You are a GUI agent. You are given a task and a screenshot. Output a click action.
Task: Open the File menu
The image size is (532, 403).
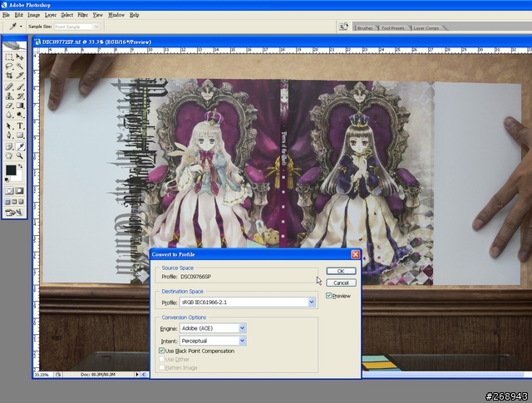coord(6,15)
